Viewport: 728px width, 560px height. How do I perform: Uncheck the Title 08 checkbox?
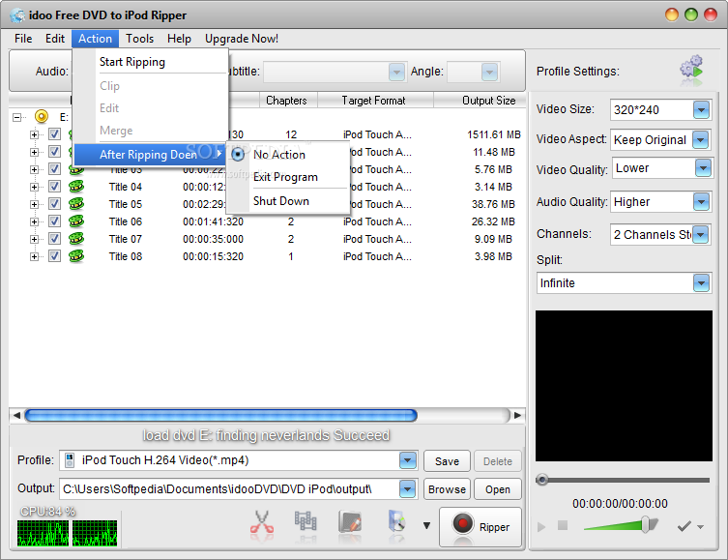(54, 256)
